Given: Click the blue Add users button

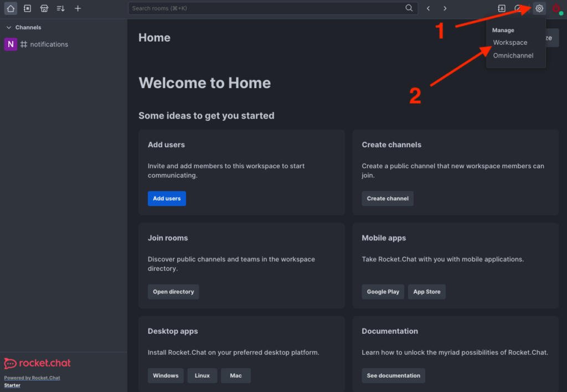Looking at the screenshot, I should tap(167, 198).
